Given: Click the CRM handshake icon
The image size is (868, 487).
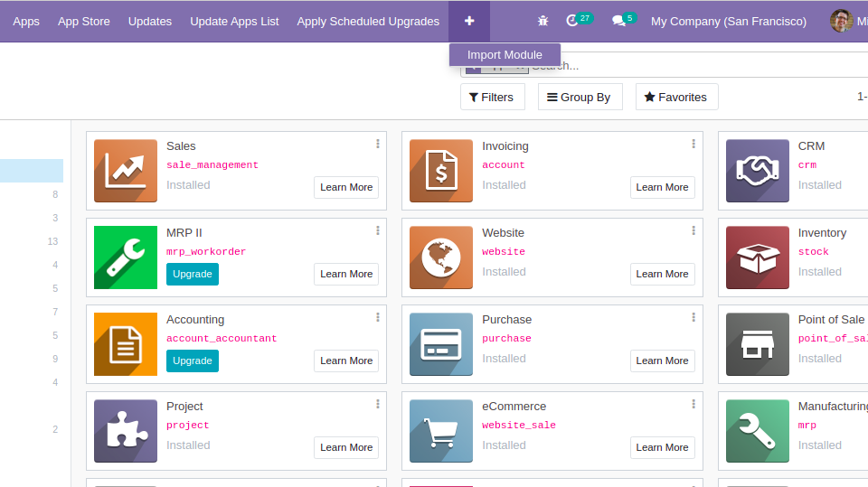Looking at the screenshot, I should tap(758, 171).
